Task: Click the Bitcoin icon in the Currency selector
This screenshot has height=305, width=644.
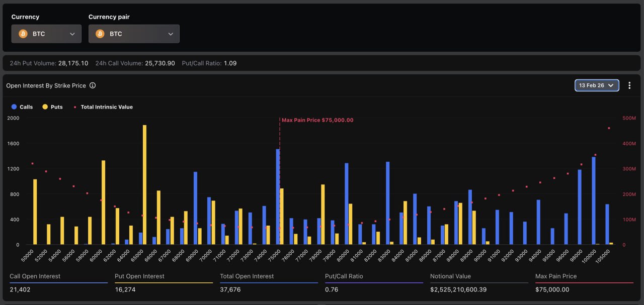Action: point(23,34)
